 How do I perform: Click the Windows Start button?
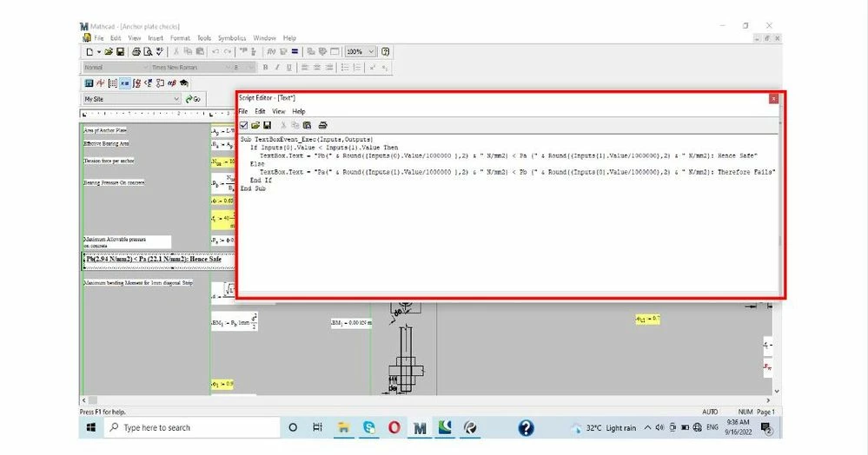point(91,427)
